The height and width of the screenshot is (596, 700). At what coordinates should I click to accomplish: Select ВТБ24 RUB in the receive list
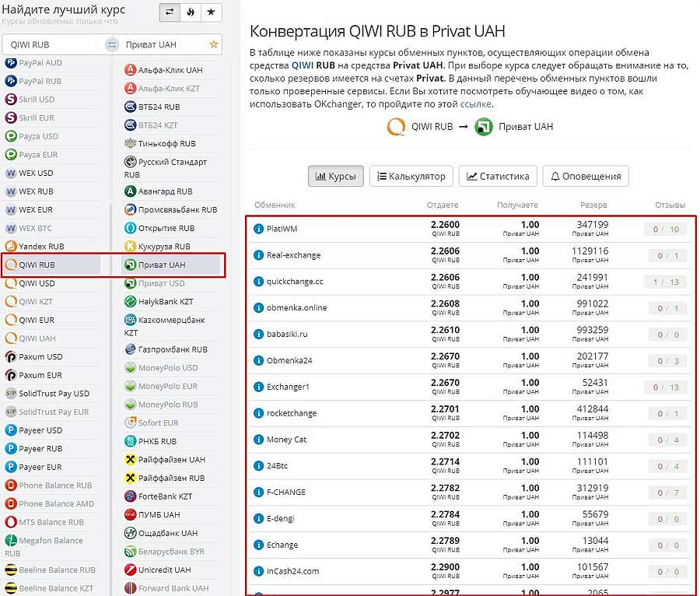point(152,107)
